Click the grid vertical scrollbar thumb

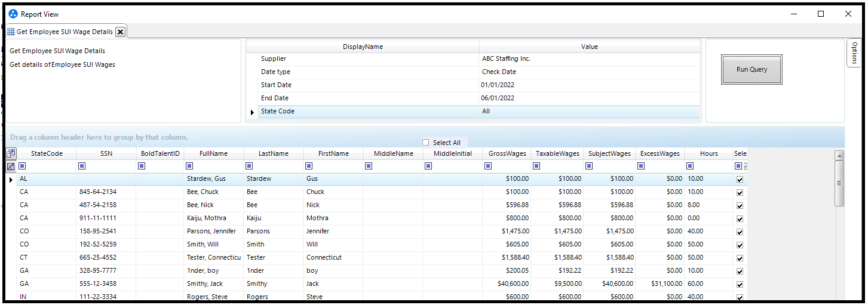pos(839,184)
